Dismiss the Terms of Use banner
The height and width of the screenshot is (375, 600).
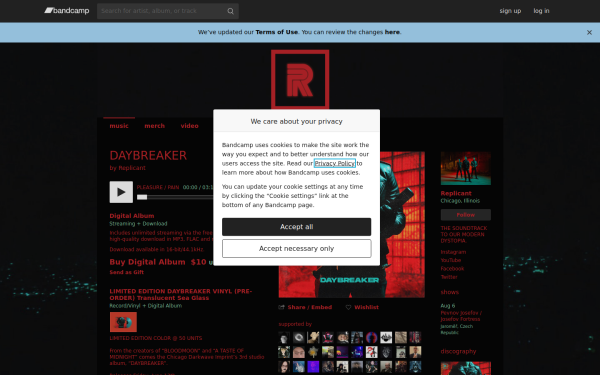pos(589,33)
